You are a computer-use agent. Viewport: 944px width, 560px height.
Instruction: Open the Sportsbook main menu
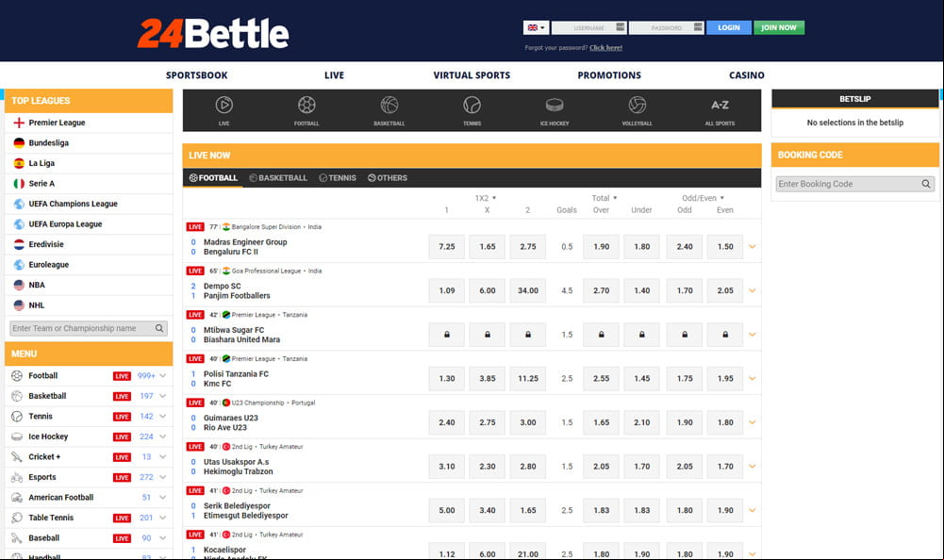(x=197, y=75)
